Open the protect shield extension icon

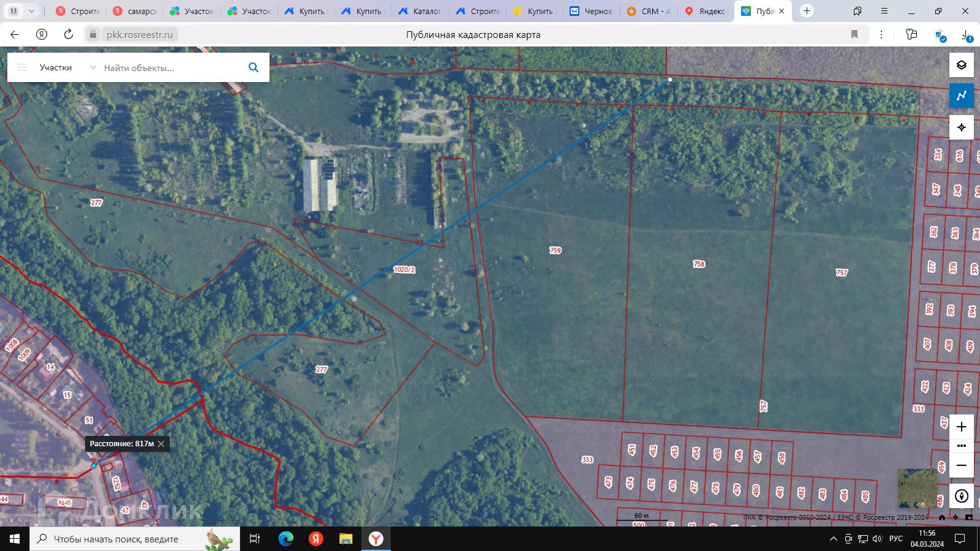click(940, 36)
